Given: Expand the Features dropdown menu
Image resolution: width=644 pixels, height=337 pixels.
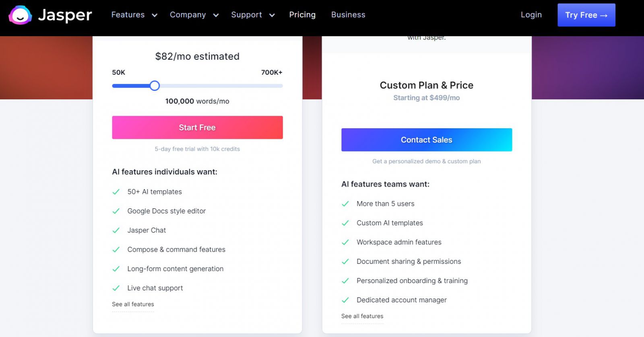Looking at the screenshot, I should point(134,15).
